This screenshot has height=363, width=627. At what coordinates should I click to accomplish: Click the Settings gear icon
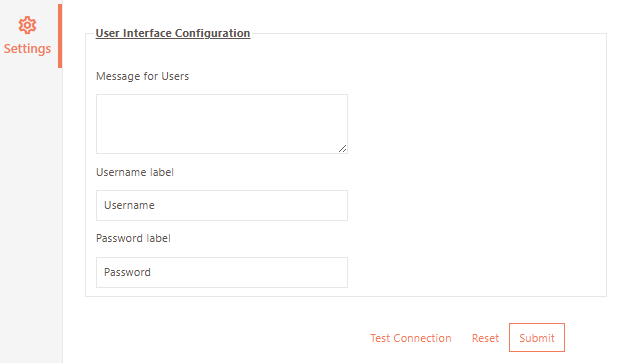coord(27,25)
